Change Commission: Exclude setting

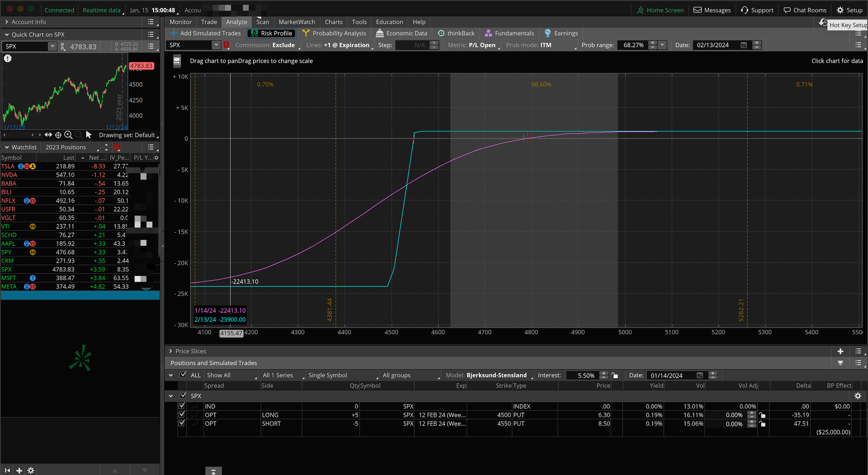pos(267,45)
